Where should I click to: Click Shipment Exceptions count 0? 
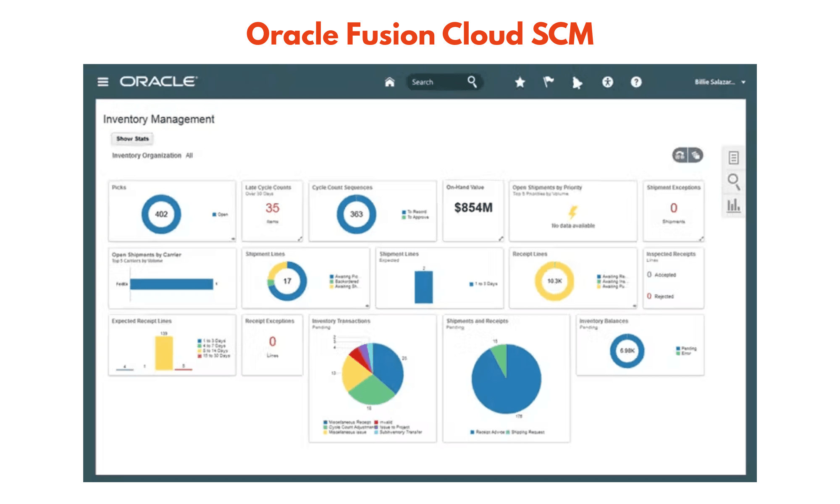(x=674, y=208)
